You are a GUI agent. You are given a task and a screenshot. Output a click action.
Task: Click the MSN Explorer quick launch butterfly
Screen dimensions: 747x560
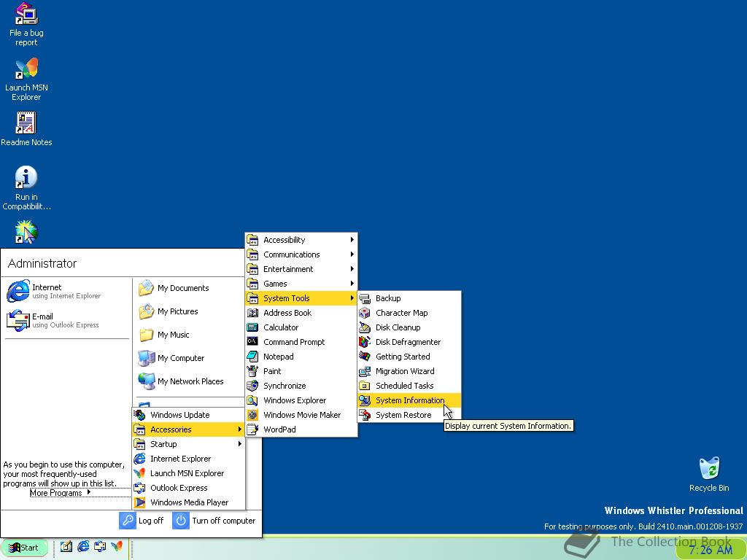(117, 547)
